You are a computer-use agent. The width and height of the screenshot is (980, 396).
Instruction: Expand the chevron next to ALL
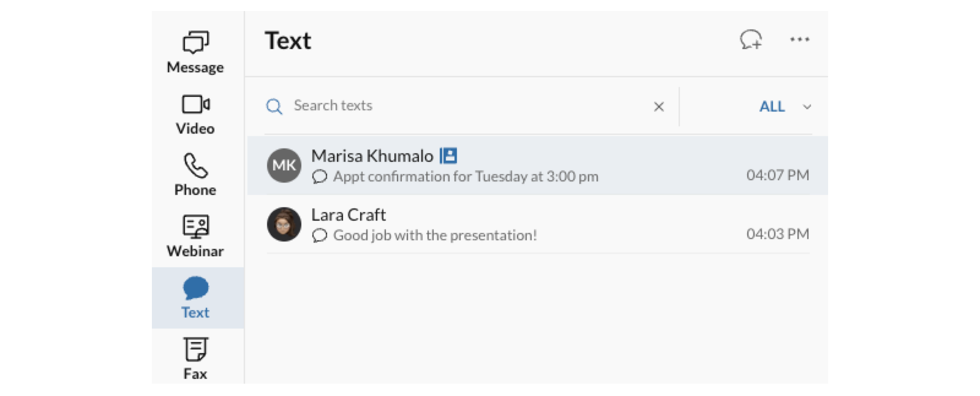pyautogui.click(x=807, y=107)
